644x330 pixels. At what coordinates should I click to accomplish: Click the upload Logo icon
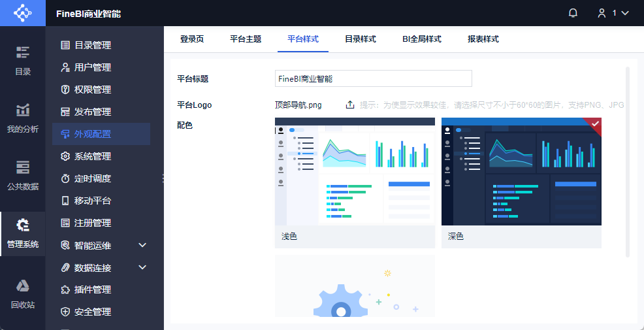(x=350, y=105)
